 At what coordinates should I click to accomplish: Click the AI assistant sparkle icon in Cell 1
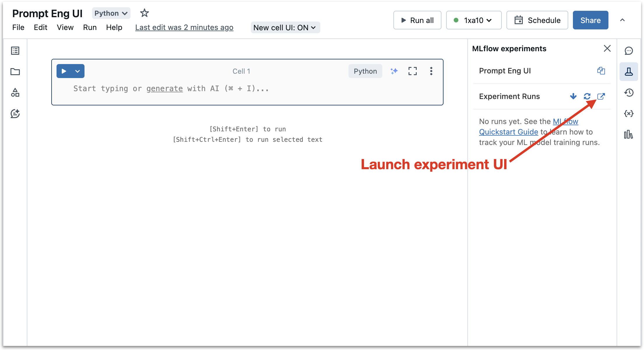coord(394,71)
